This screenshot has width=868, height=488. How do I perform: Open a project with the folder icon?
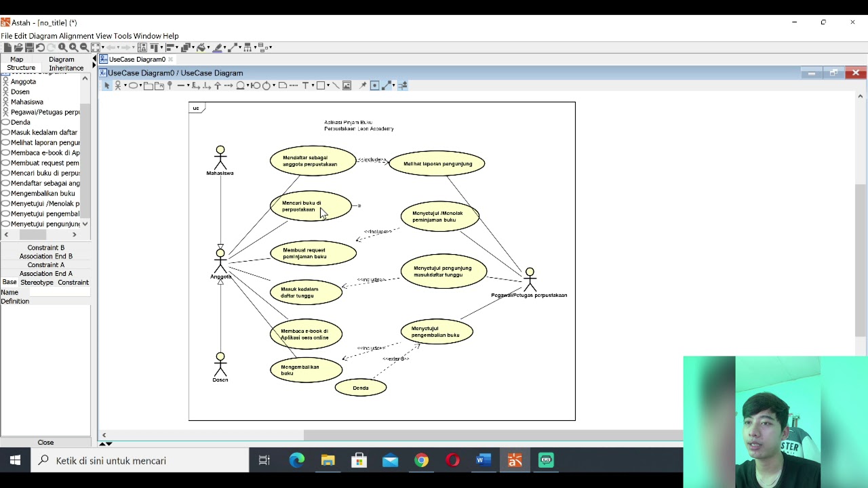click(x=18, y=47)
